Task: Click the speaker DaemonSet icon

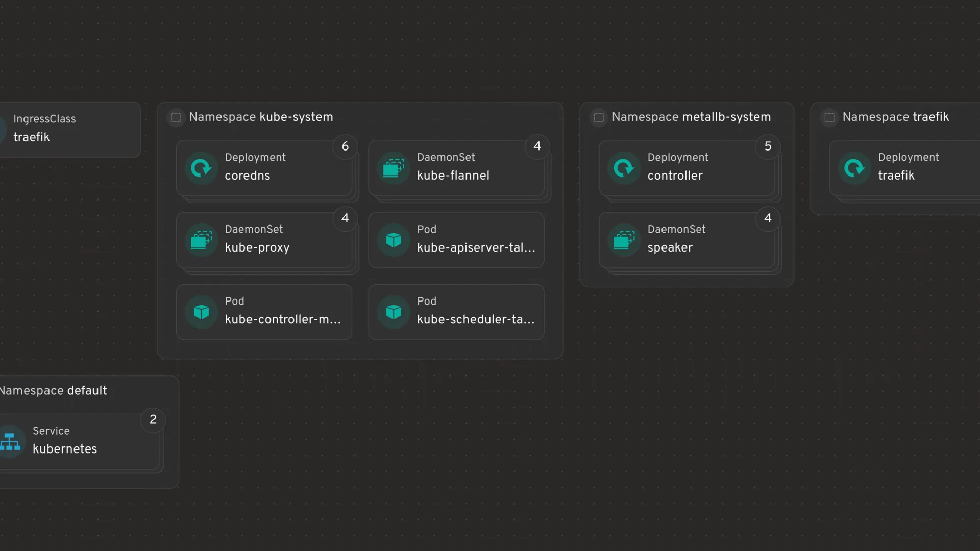Action: (624, 239)
